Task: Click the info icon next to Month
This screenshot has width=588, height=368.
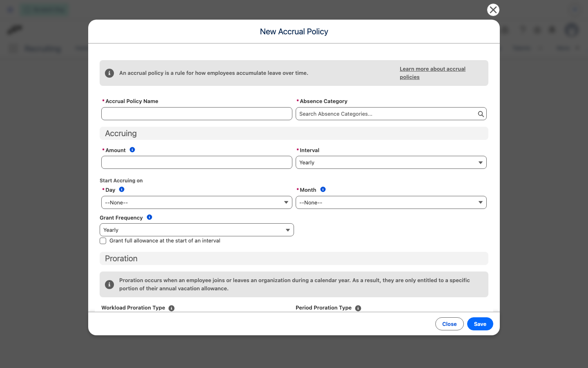Action: (x=323, y=189)
